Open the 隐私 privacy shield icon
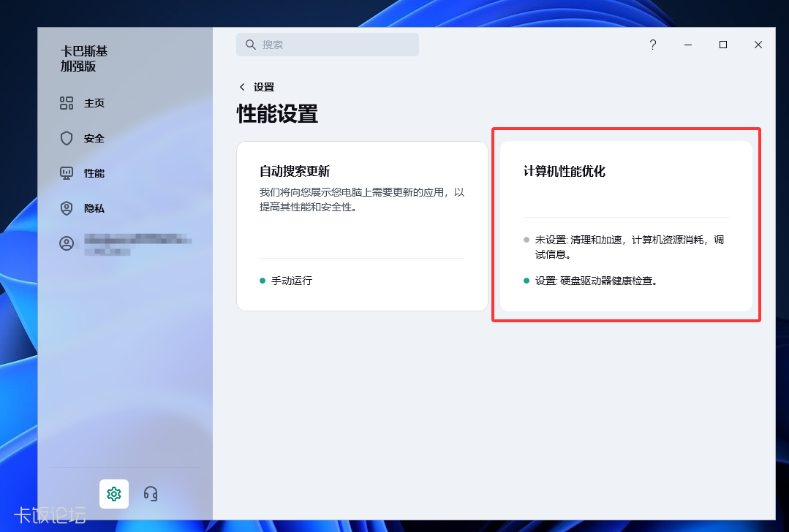 [67, 208]
